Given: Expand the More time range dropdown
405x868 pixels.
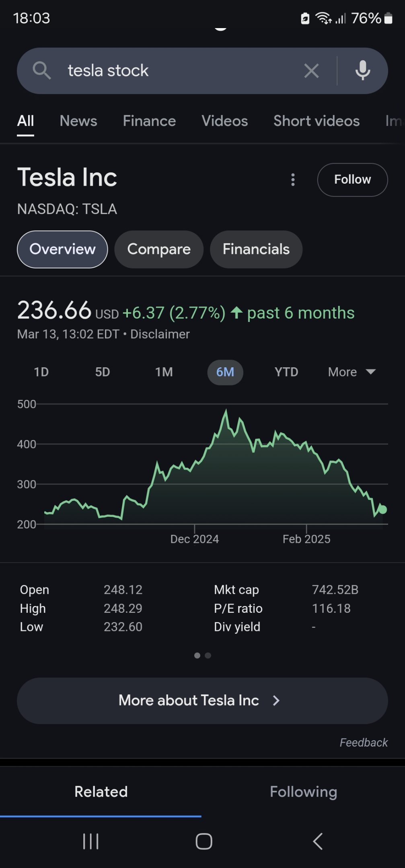Looking at the screenshot, I should coord(352,372).
